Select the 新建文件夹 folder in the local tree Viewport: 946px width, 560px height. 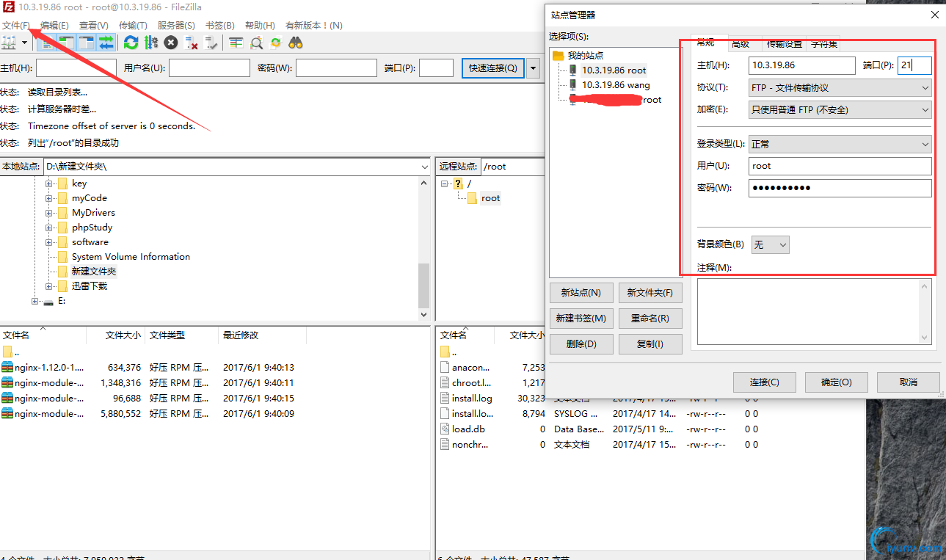[93, 272]
